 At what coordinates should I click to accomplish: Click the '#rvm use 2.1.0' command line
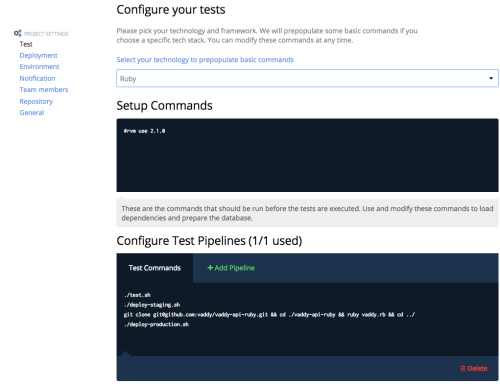(x=144, y=131)
